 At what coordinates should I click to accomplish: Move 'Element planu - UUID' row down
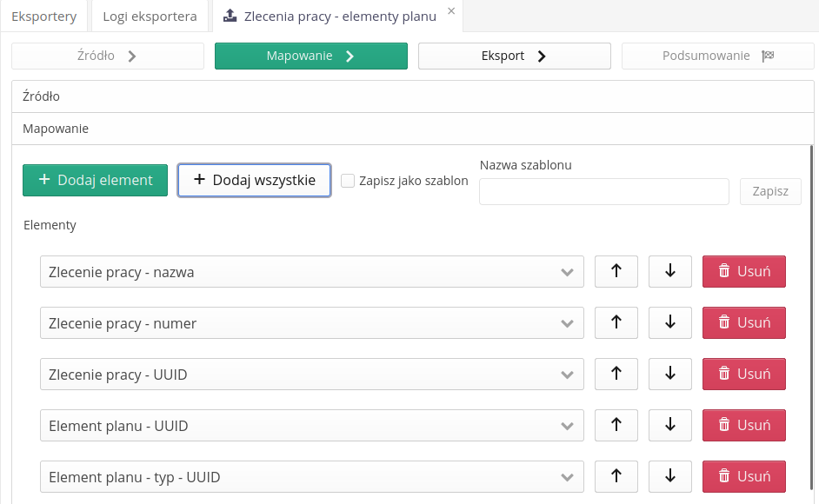pyautogui.click(x=669, y=425)
